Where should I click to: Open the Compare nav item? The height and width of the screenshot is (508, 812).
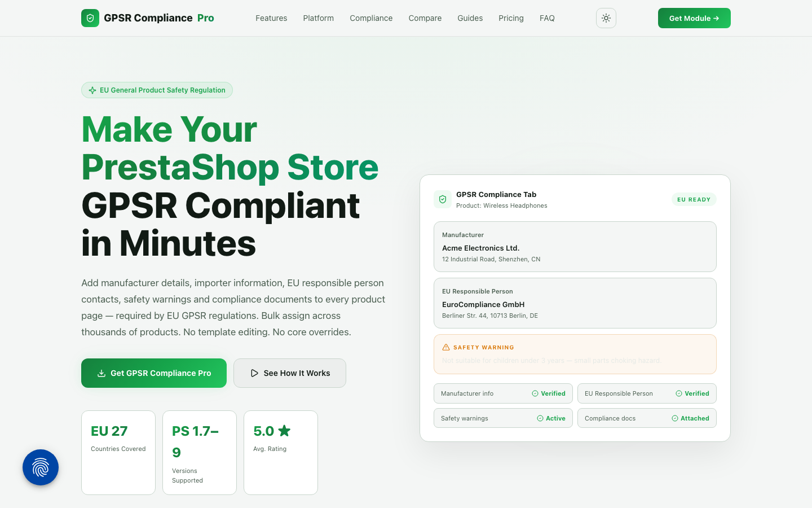[x=425, y=18]
